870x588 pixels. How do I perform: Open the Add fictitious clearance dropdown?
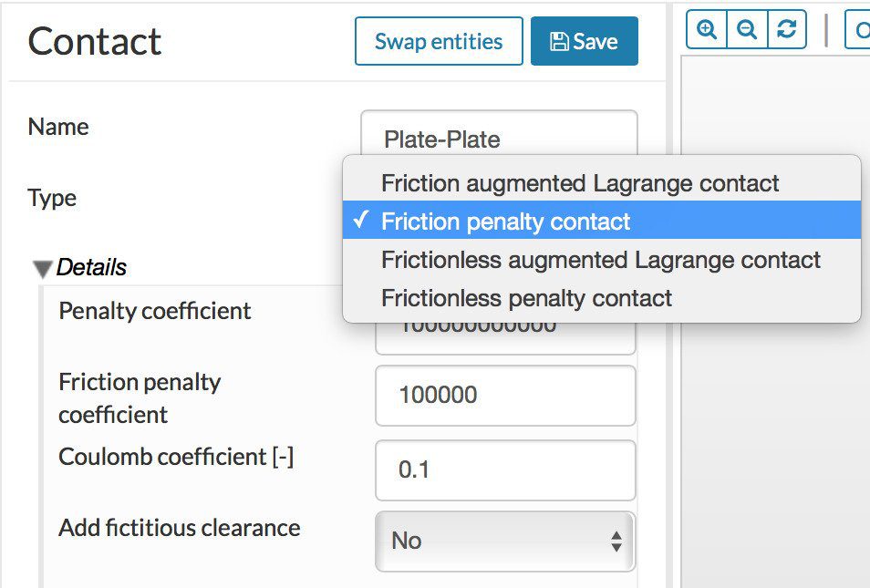(505, 541)
